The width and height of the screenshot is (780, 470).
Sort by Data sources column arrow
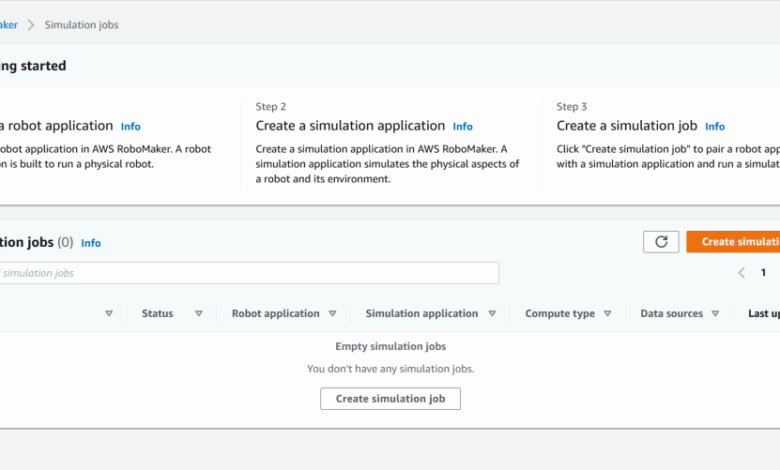[715, 313]
